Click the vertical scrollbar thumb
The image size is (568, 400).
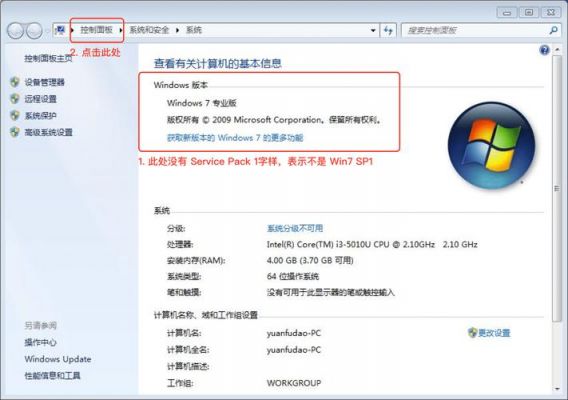click(557, 188)
